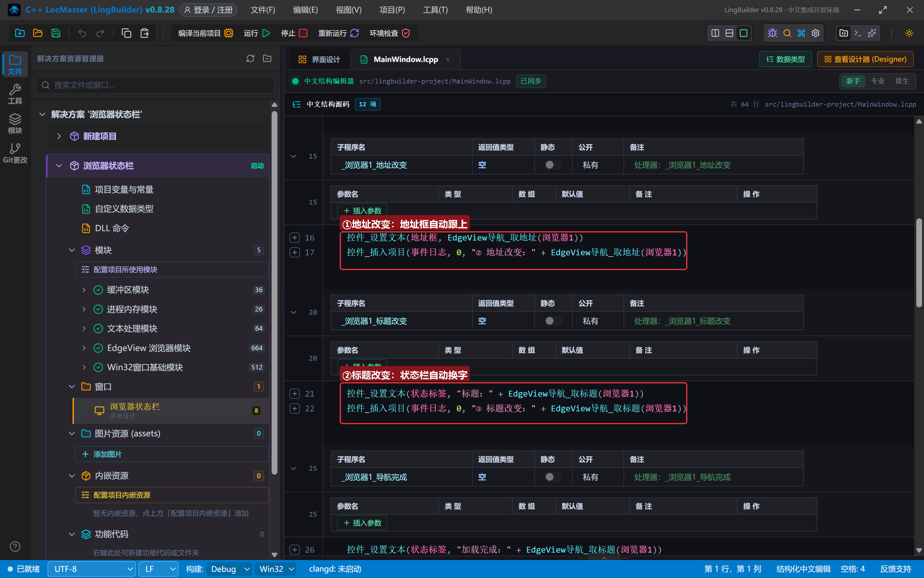This screenshot has height=578, width=924.
Task: Toggle 静态 switch for _浏览器1_标题改变
Action: point(553,321)
